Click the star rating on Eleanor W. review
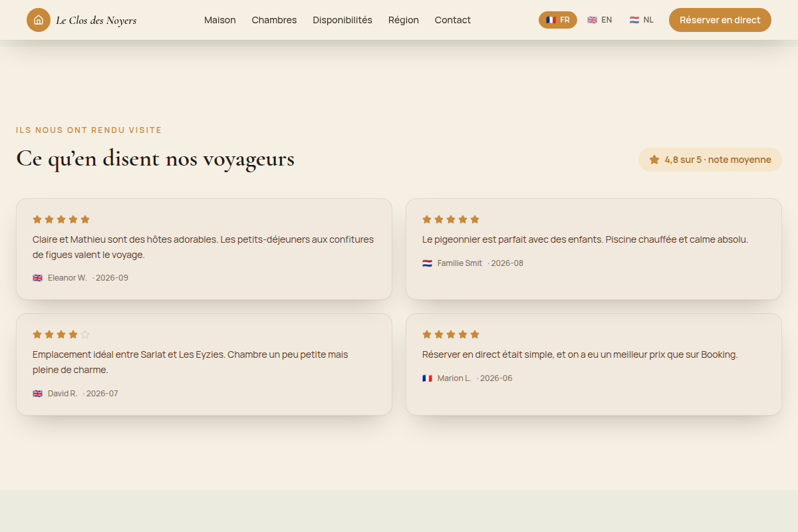The image size is (798, 532). [x=61, y=219]
